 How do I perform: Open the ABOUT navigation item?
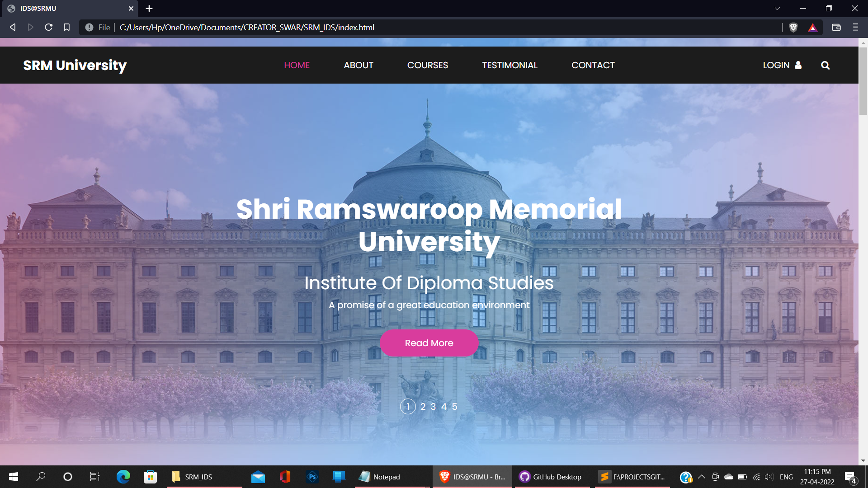click(358, 65)
